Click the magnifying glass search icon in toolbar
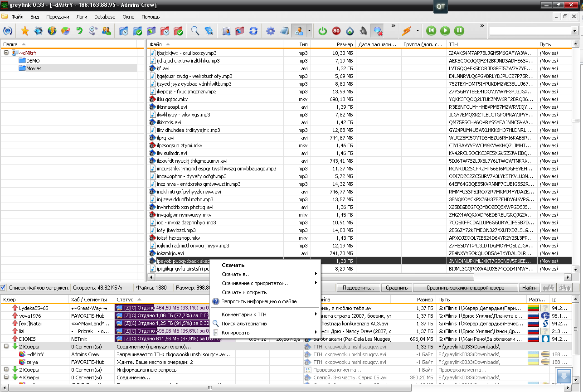Viewport: 583px width, 392px height. coord(195,31)
